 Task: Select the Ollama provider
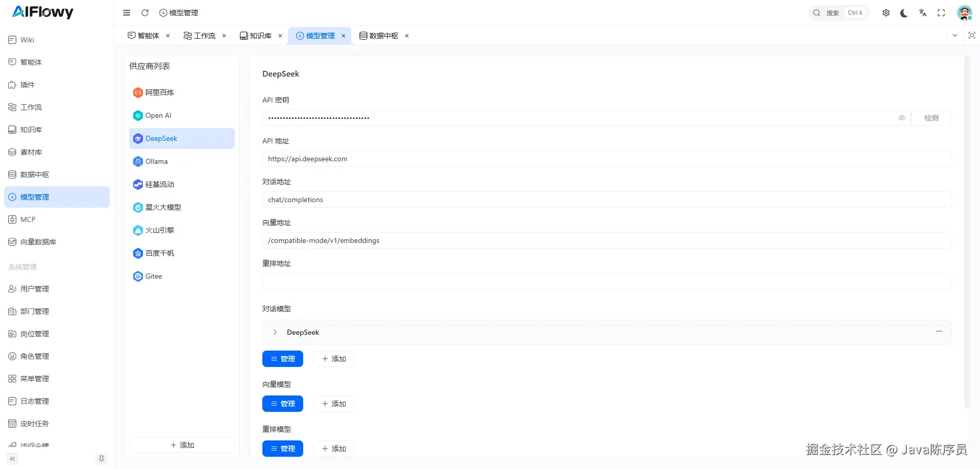coord(182,161)
